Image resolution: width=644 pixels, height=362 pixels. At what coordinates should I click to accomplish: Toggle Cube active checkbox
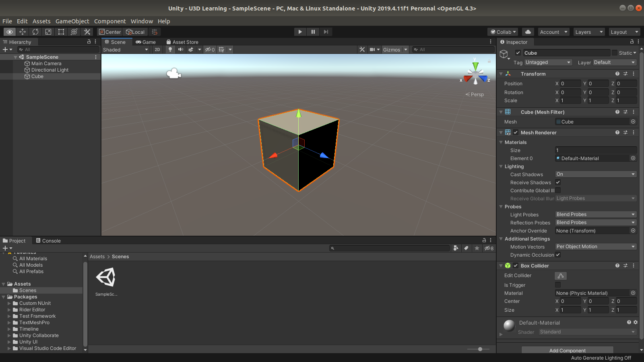[x=518, y=53]
